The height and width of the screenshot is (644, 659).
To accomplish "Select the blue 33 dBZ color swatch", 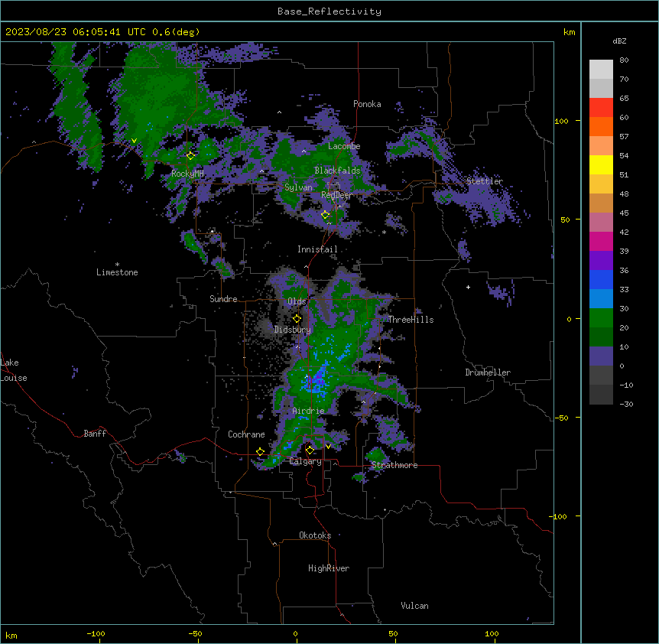I will (601, 279).
